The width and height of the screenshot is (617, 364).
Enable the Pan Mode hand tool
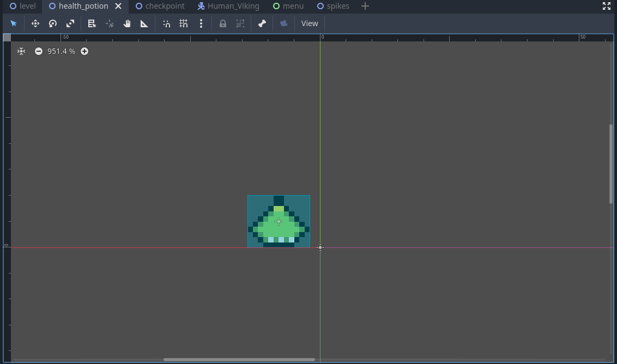[127, 23]
